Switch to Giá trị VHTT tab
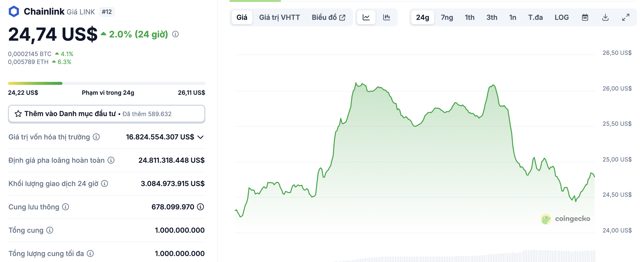Viewport: 644px width, 262px height. click(279, 17)
